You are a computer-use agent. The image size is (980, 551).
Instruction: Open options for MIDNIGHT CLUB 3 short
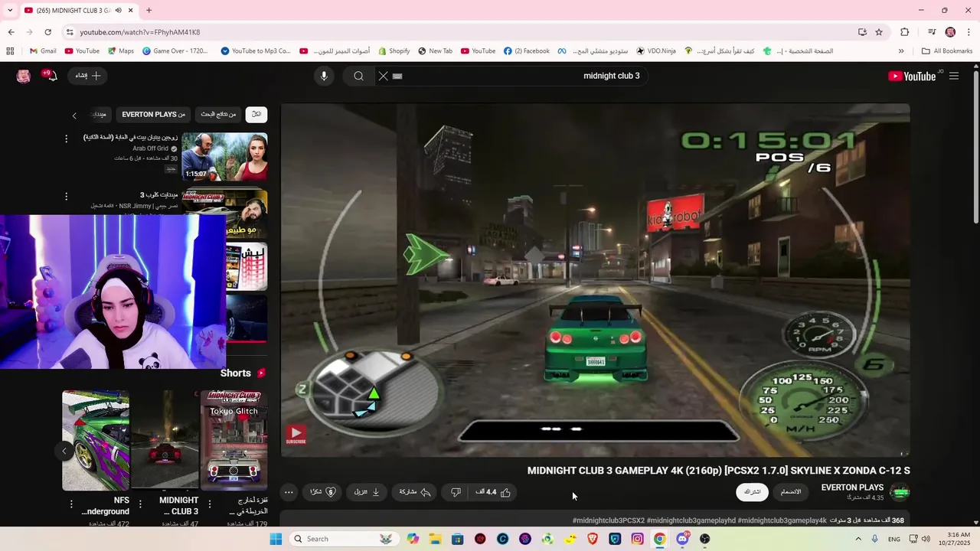[x=140, y=504]
